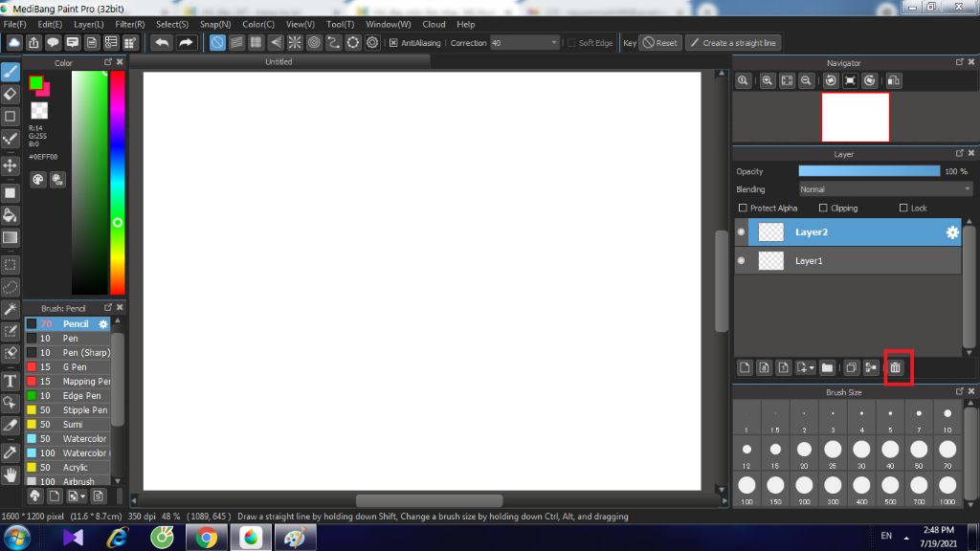Enable parallel lines snap

(236, 42)
